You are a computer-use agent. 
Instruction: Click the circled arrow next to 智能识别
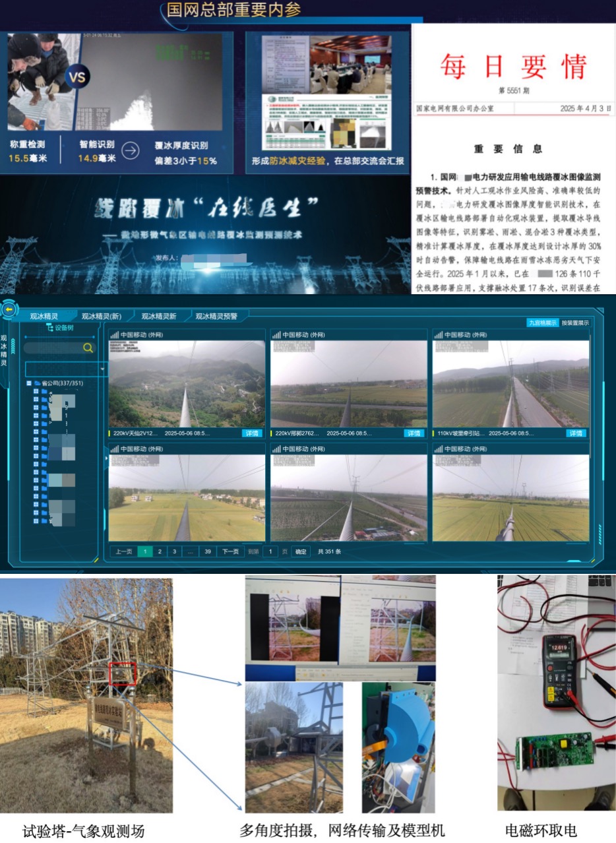(x=131, y=150)
